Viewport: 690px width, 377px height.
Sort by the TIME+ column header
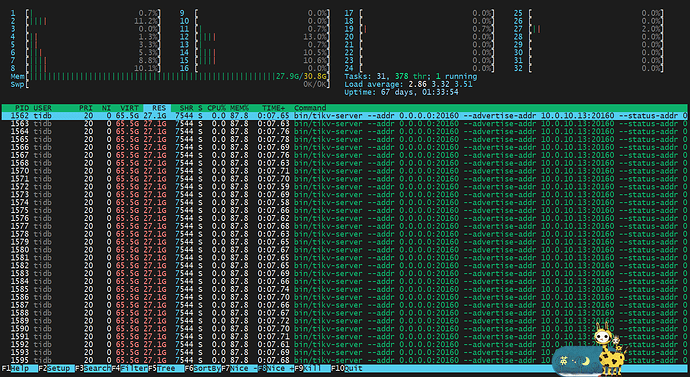(x=274, y=108)
